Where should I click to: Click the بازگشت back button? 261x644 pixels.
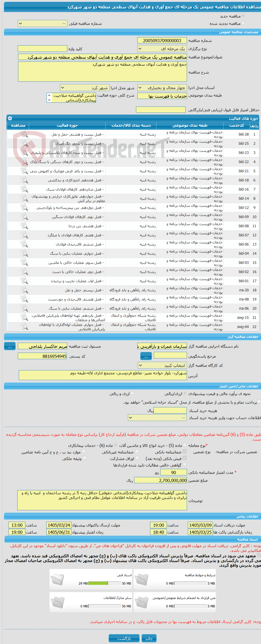124,638
